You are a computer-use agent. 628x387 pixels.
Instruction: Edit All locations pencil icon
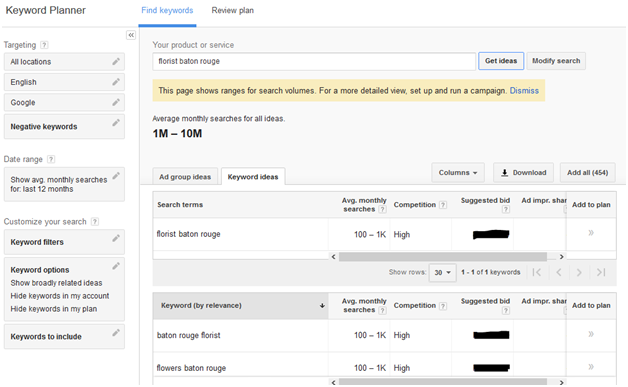[116, 61]
